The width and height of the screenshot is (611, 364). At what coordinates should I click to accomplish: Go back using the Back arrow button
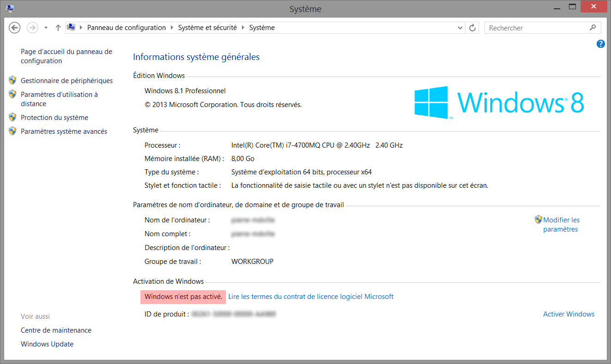click(15, 28)
